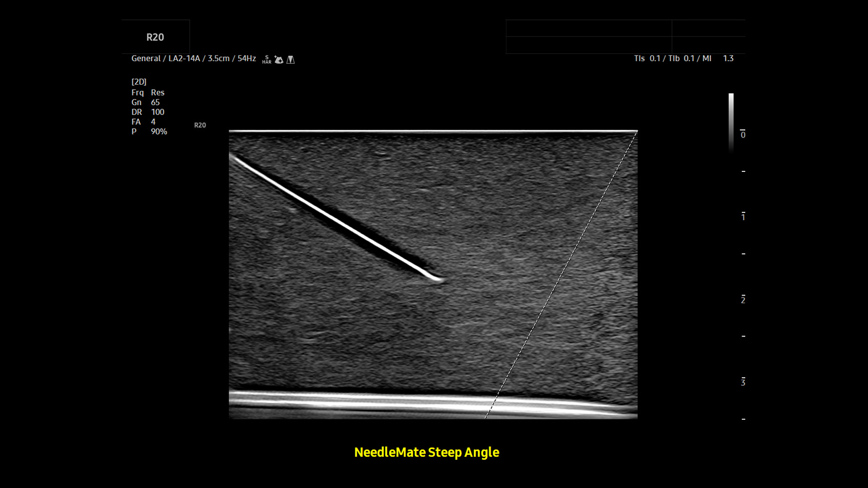Click the image enhancement sparkle icon
Screen dimensions: 868x488
click(279, 60)
